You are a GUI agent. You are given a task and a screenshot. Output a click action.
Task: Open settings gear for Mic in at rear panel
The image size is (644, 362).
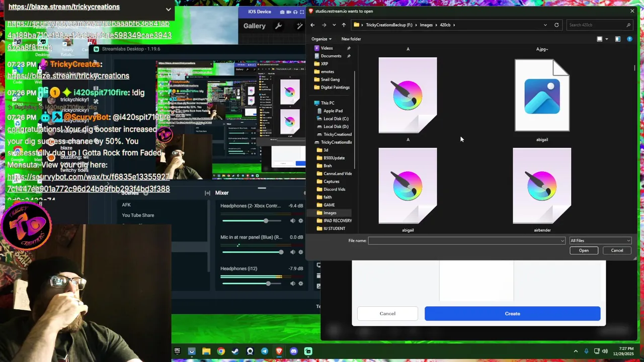coord(301,252)
